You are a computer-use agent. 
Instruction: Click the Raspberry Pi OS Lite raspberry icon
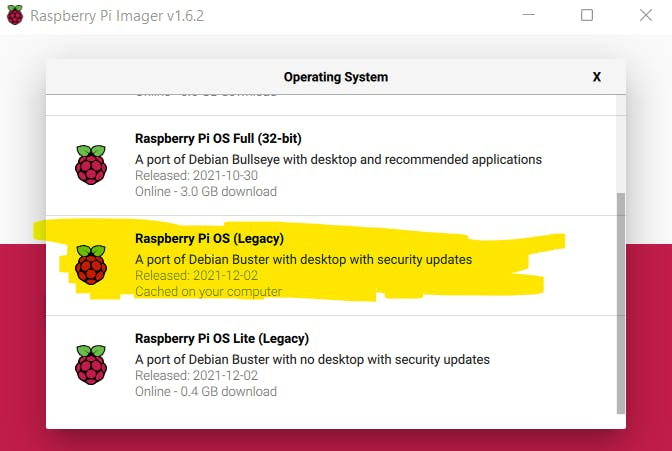click(91, 364)
